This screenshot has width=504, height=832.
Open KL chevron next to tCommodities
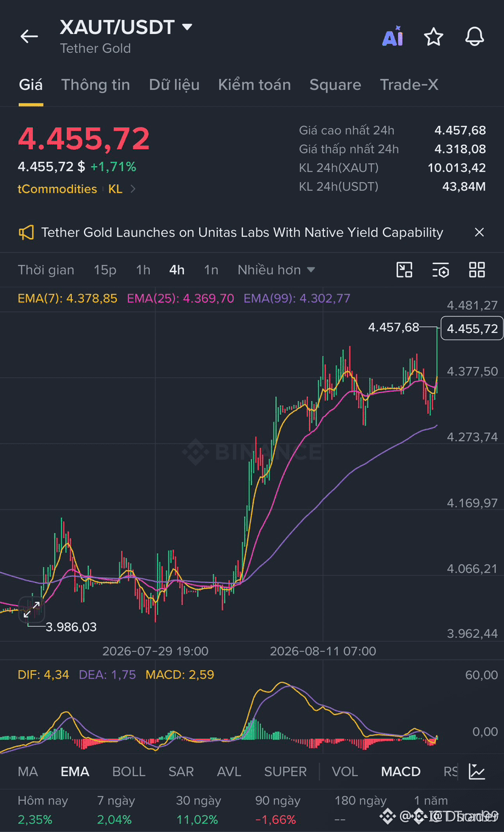(133, 189)
